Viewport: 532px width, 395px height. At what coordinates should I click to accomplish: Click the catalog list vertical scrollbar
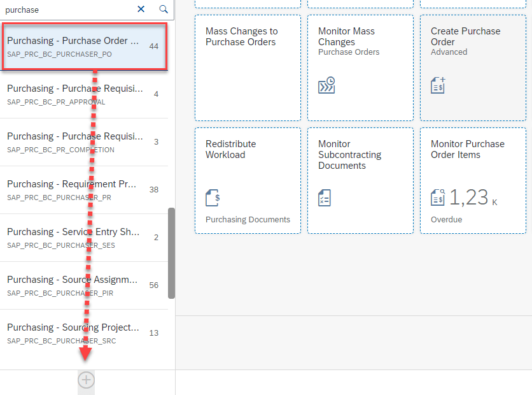pyautogui.click(x=171, y=253)
